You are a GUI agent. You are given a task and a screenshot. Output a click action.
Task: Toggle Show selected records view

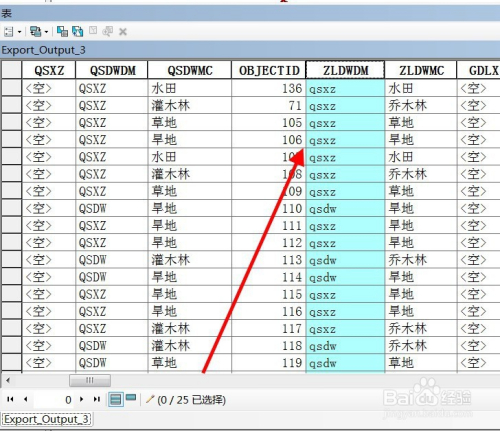click(x=131, y=398)
